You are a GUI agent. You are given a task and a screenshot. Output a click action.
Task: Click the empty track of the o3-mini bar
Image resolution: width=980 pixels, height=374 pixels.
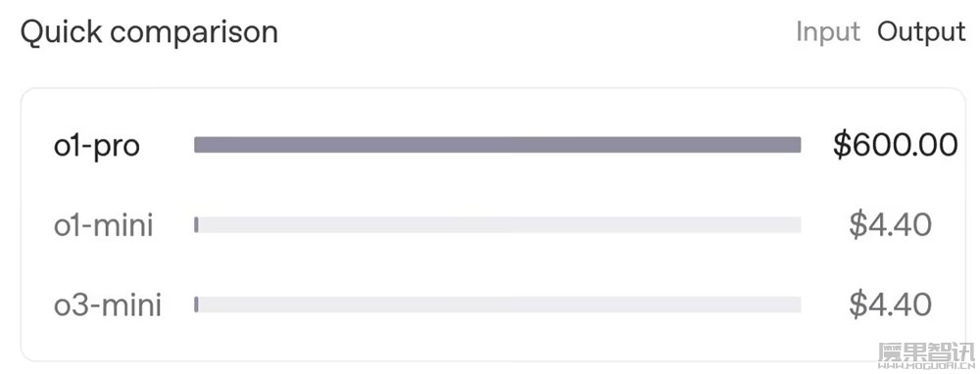tap(500, 304)
